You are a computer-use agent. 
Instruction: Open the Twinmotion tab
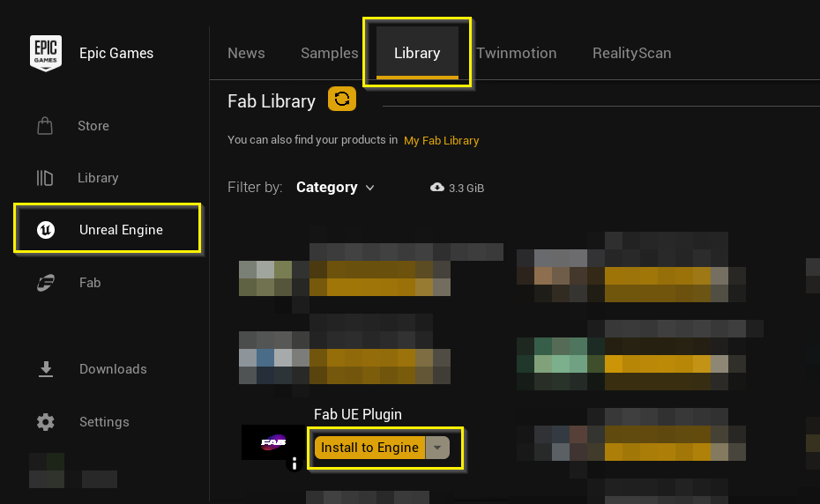(x=516, y=53)
